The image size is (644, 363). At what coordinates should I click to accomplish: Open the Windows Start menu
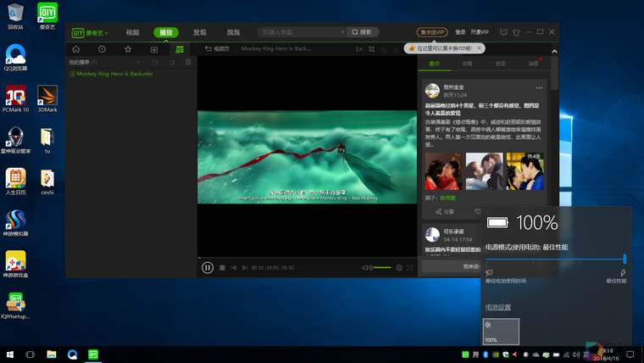[x=10, y=355]
